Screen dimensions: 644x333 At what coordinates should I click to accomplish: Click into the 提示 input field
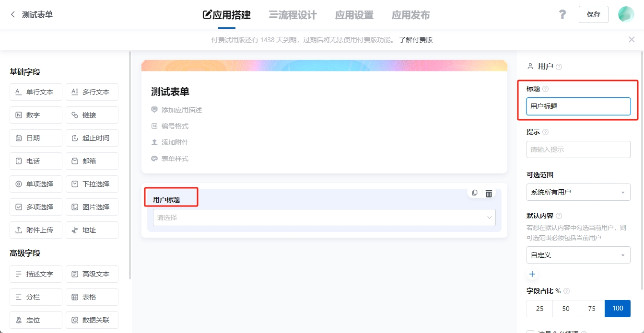point(578,149)
